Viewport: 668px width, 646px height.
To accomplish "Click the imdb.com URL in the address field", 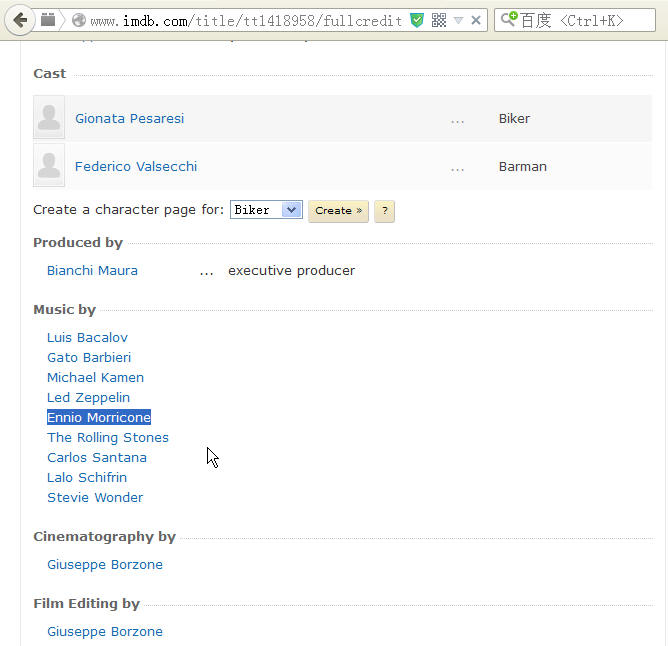I will (x=246, y=20).
